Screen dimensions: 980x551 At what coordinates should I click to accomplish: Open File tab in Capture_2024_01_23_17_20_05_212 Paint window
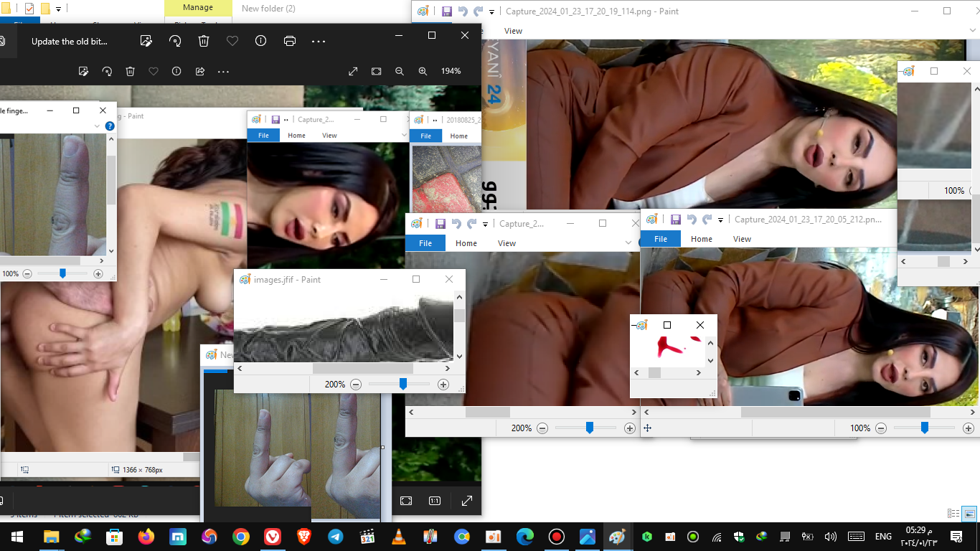click(660, 239)
